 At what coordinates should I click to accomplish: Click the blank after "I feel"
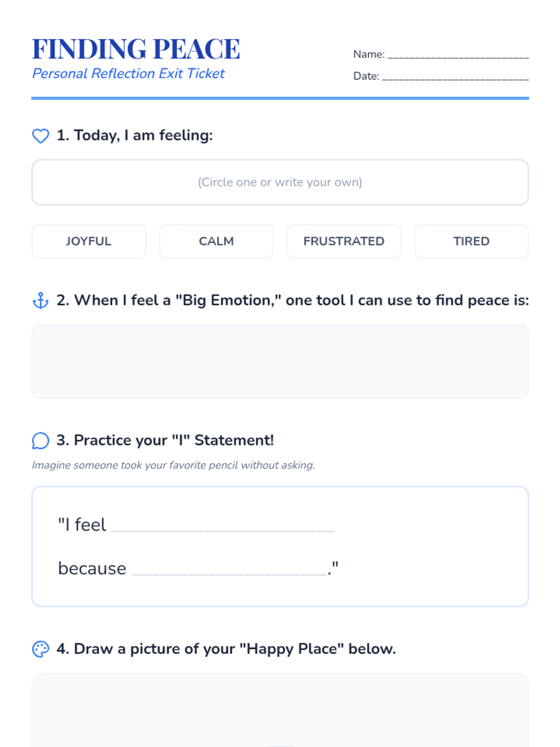click(x=223, y=526)
